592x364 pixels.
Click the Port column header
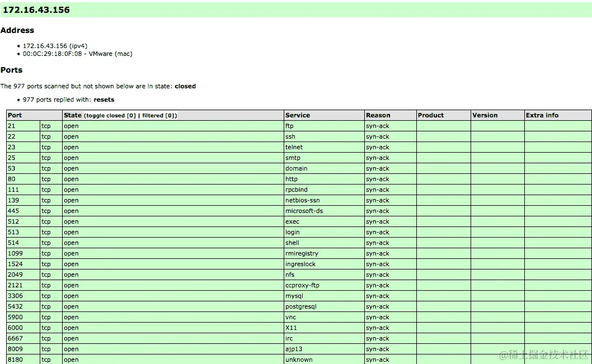[x=34, y=115]
